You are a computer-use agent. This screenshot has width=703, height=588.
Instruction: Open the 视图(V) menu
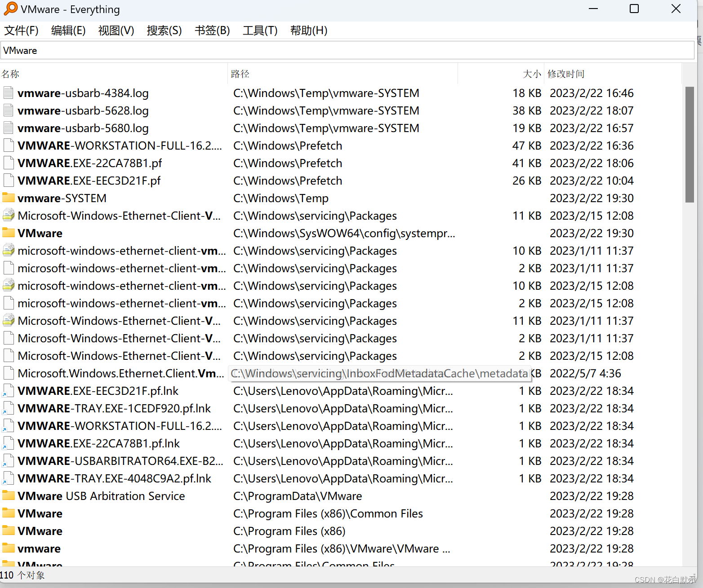pos(116,30)
